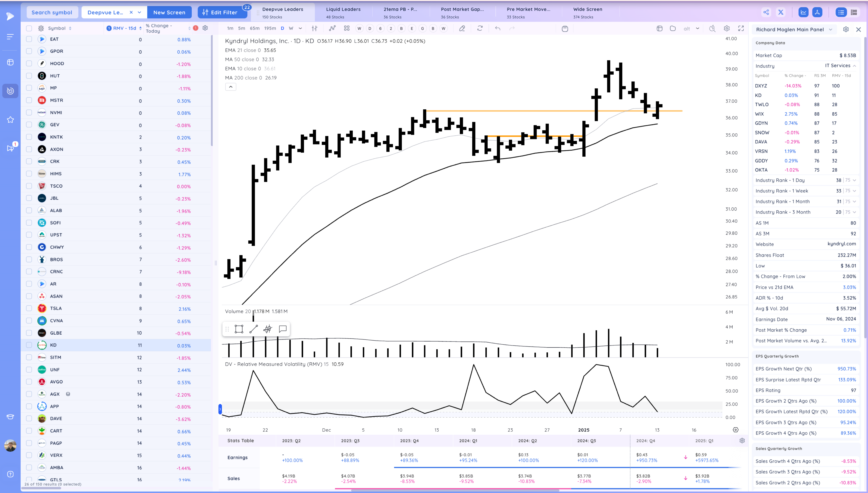Expand Industry Rank - 3 Month chevron
The width and height of the screenshot is (868, 493).
(855, 212)
